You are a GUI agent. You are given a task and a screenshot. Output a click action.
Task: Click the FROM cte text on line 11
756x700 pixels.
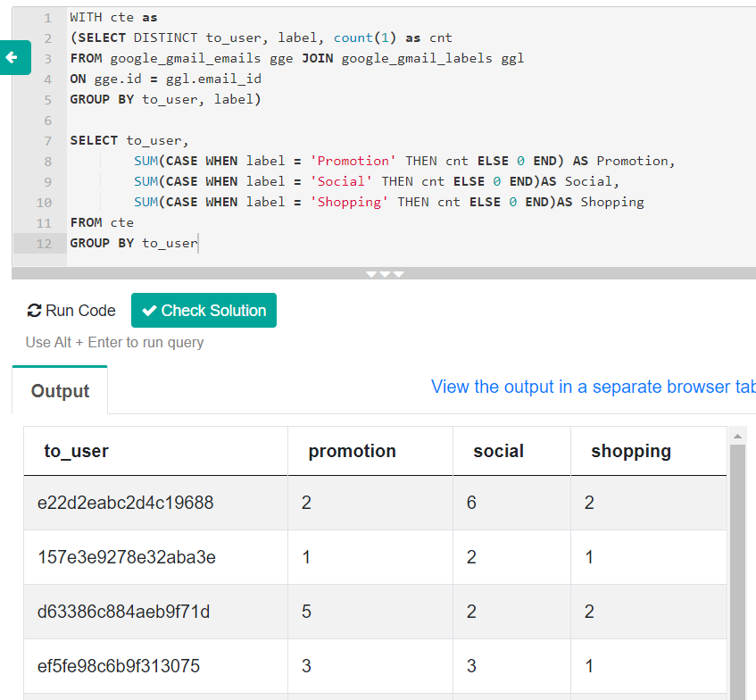[x=102, y=222]
